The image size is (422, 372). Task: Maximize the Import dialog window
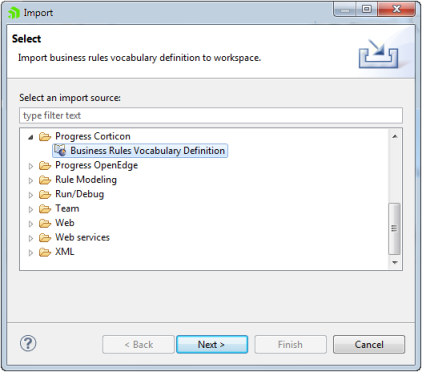tap(367, 9)
